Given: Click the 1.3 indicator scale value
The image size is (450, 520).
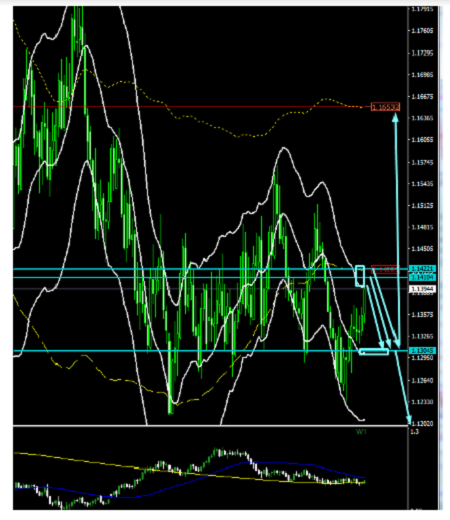Looking at the screenshot, I should pyautogui.click(x=414, y=432).
